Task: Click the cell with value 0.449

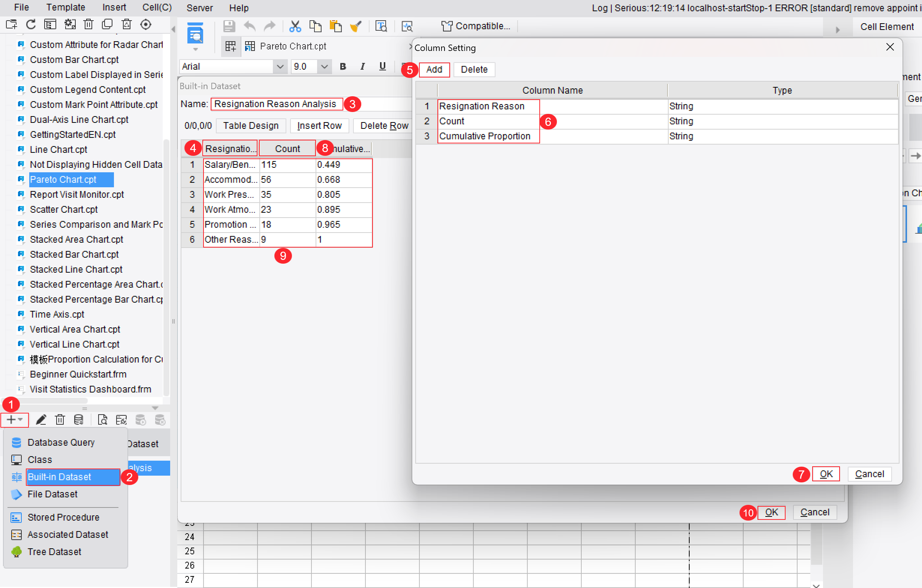Action: [x=343, y=164]
